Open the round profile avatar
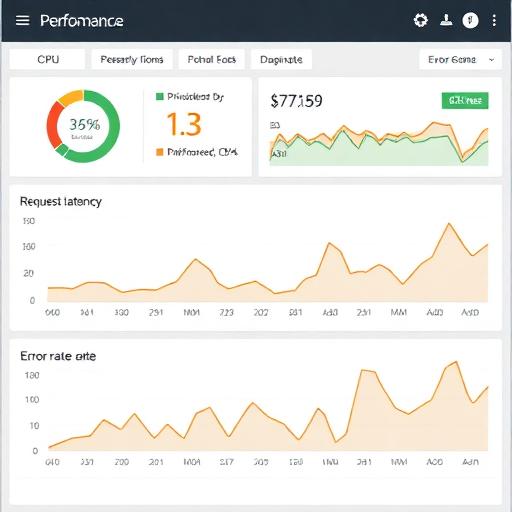The height and width of the screenshot is (512, 512). click(470, 20)
